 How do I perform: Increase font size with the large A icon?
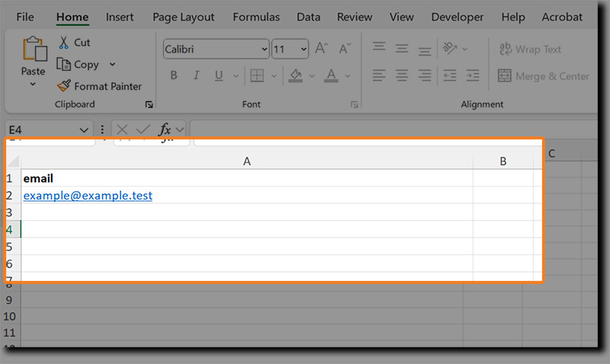(321, 49)
